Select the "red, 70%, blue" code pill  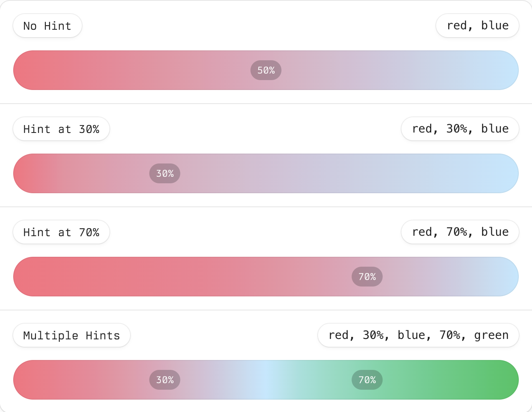(x=460, y=232)
